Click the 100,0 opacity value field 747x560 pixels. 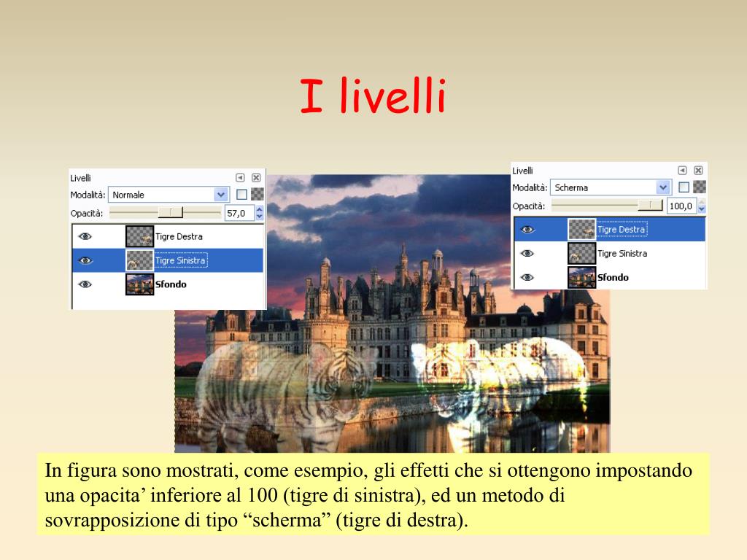(682, 206)
